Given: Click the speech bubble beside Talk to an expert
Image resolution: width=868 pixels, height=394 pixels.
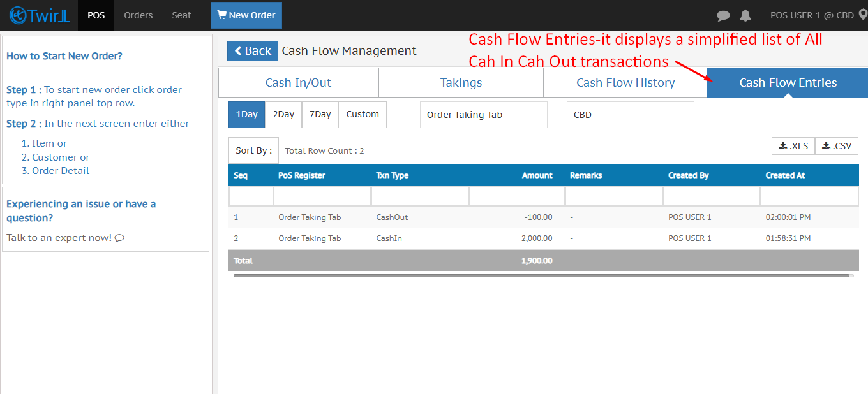Looking at the screenshot, I should point(119,238).
